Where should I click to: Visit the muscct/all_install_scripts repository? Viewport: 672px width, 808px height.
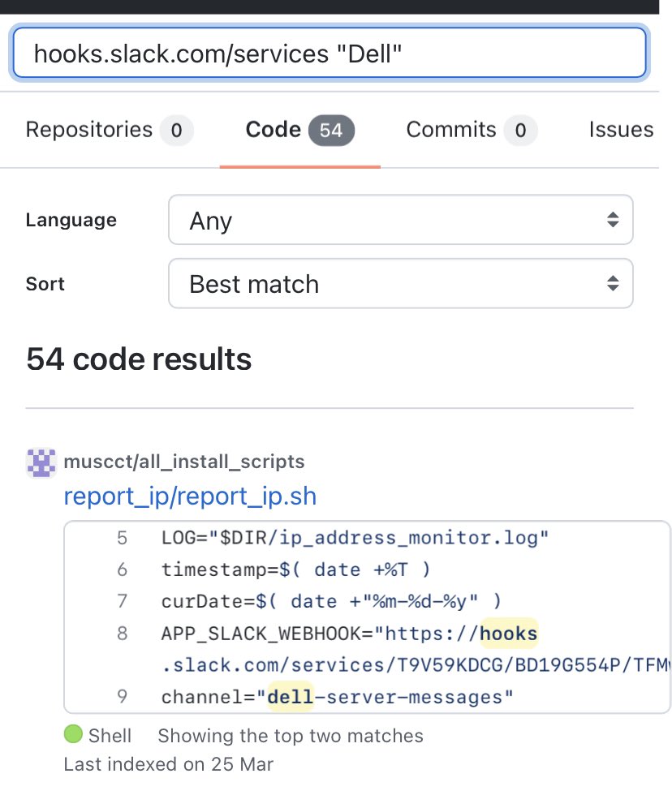point(183,462)
